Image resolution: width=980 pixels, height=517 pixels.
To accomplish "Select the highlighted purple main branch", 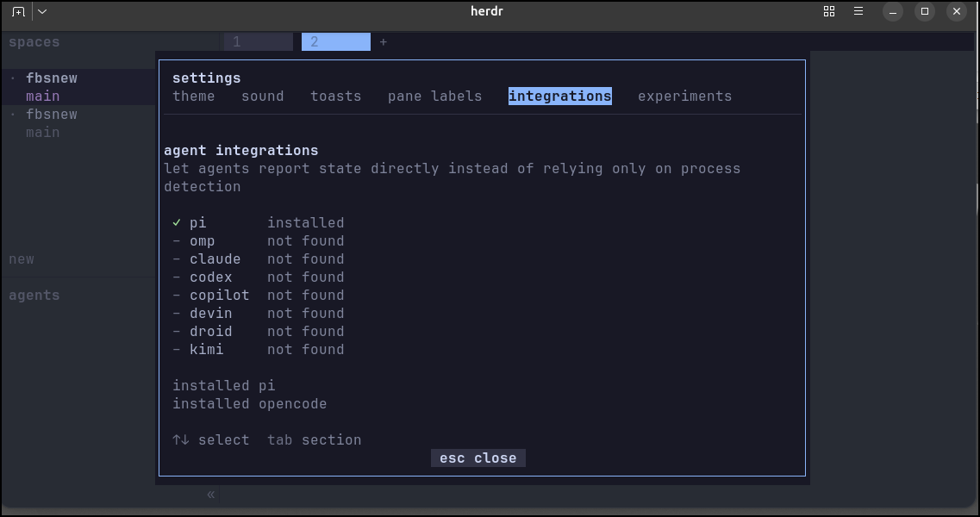I will (42, 97).
